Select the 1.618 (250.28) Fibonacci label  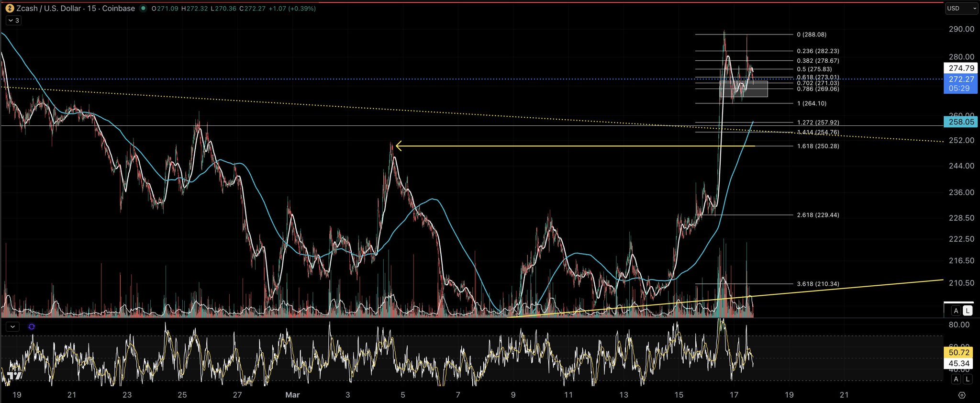pos(818,146)
